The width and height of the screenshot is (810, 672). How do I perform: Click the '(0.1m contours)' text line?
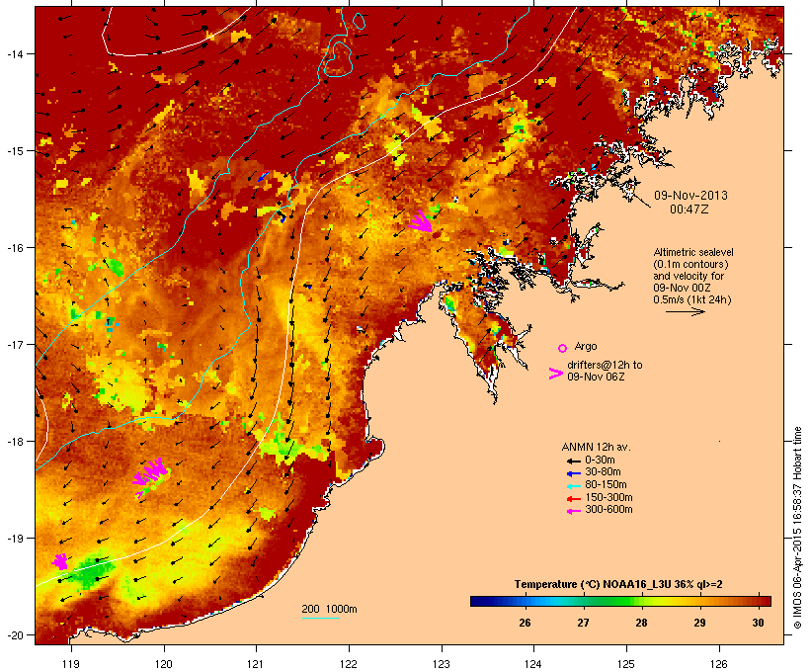coord(690,264)
